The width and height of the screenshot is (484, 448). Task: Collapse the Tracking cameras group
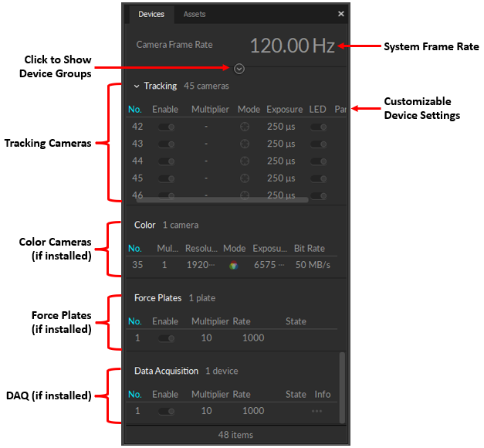tap(137, 87)
